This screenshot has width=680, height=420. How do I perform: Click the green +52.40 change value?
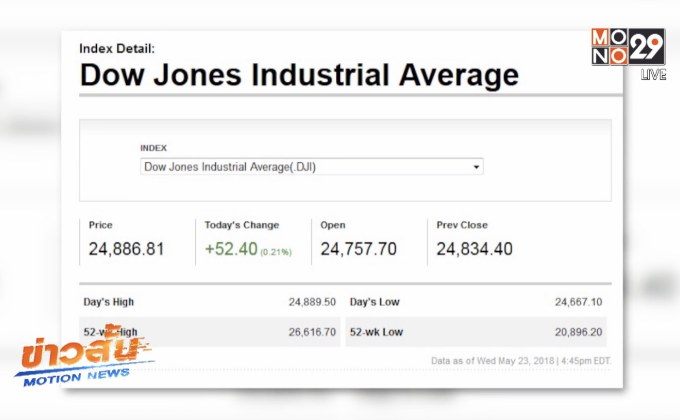pyautogui.click(x=231, y=249)
